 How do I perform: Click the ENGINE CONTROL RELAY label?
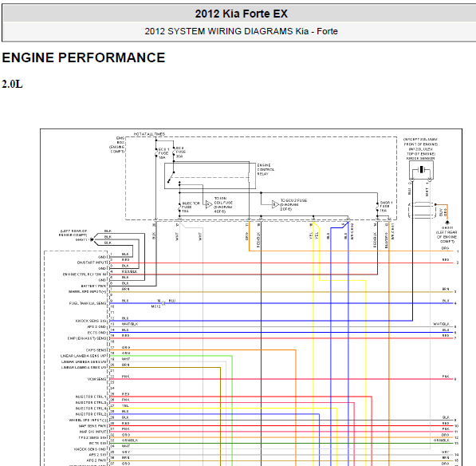[266, 169]
